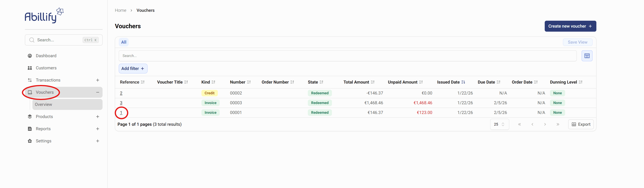Go to next page arrow
The height and width of the screenshot is (188, 644).
coord(545,124)
